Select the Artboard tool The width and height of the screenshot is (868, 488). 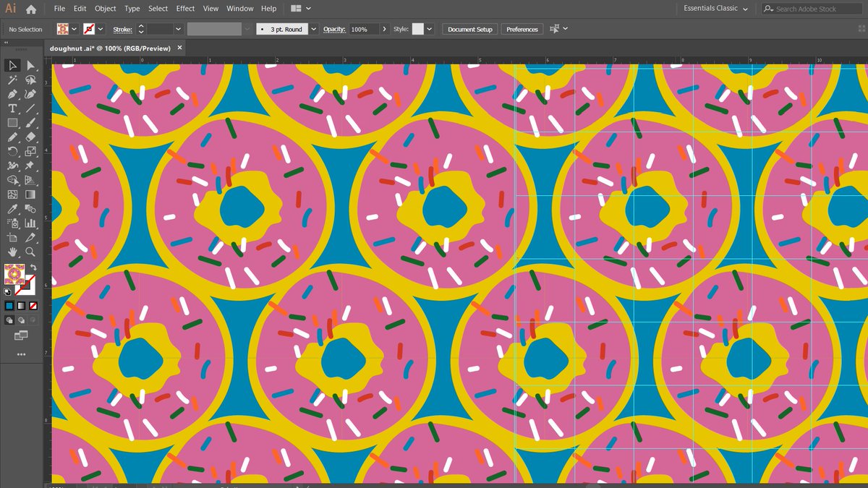click(12, 237)
